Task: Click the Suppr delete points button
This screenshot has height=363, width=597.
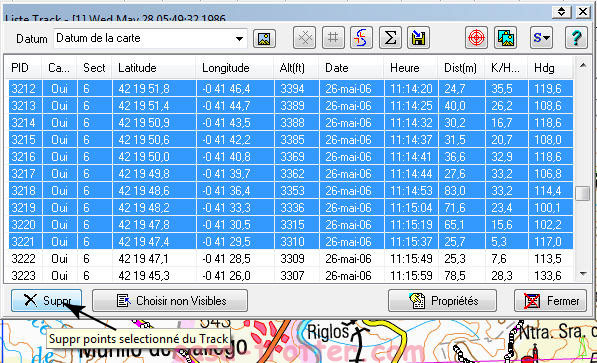Action: 46,301
